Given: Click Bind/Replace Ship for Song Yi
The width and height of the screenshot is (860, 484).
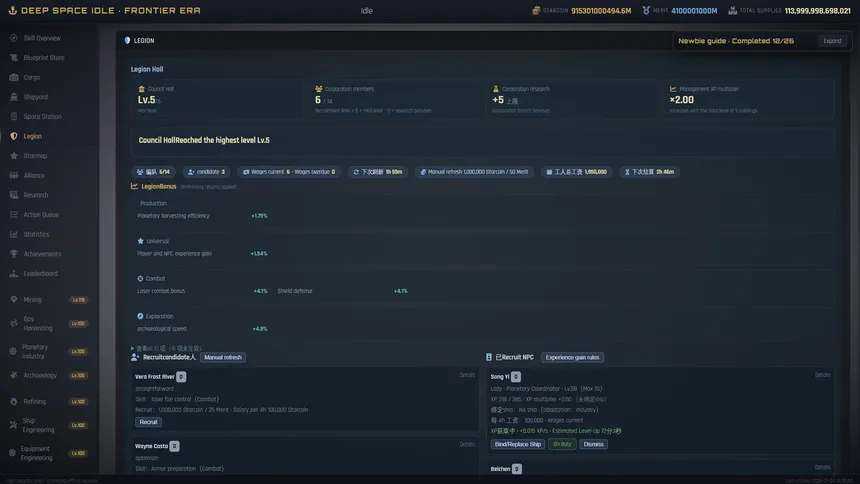Looking at the screenshot, I should click(x=518, y=444).
